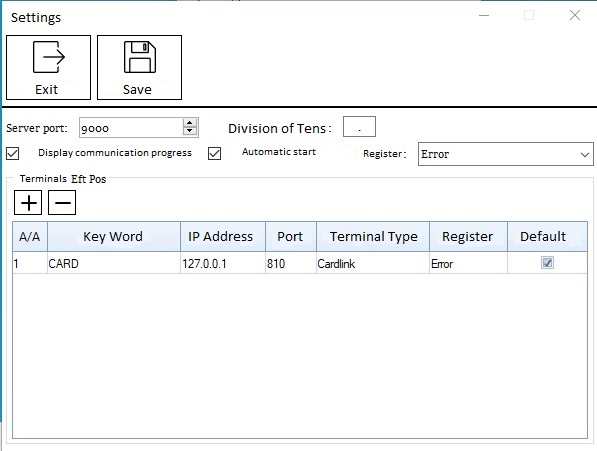Click the Exit icon button
Viewport: 597px width, 451px height.
pyautogui.click(x=48, y=68)
